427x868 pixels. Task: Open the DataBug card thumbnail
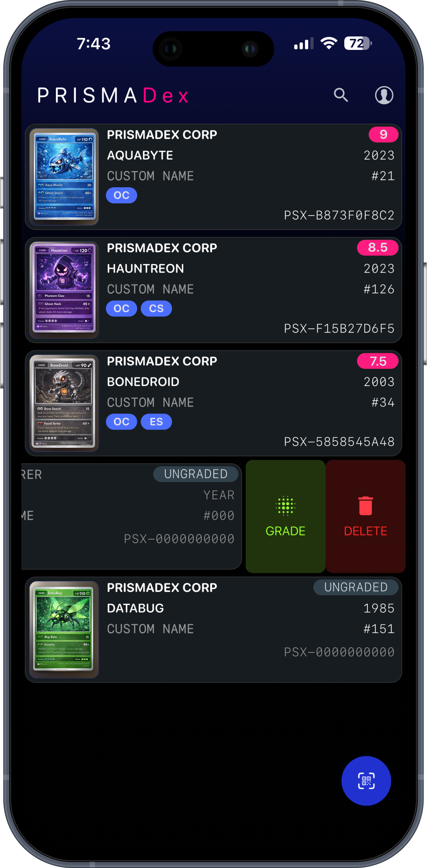[x=64, y=629]
